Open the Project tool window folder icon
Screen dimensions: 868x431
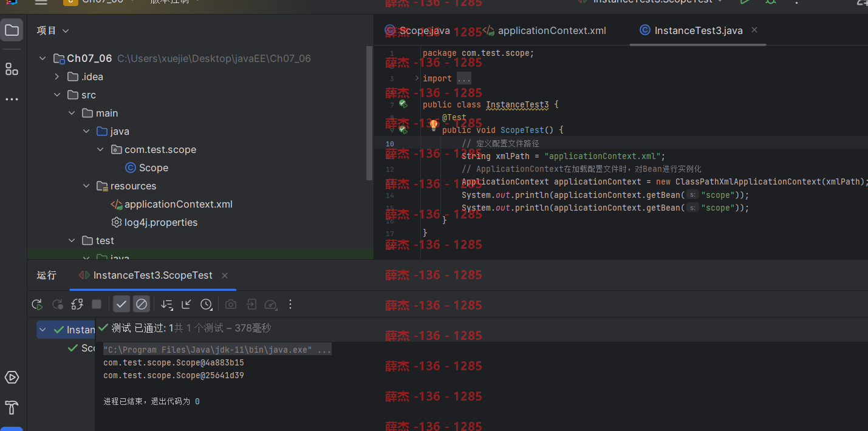pos(12,30)
